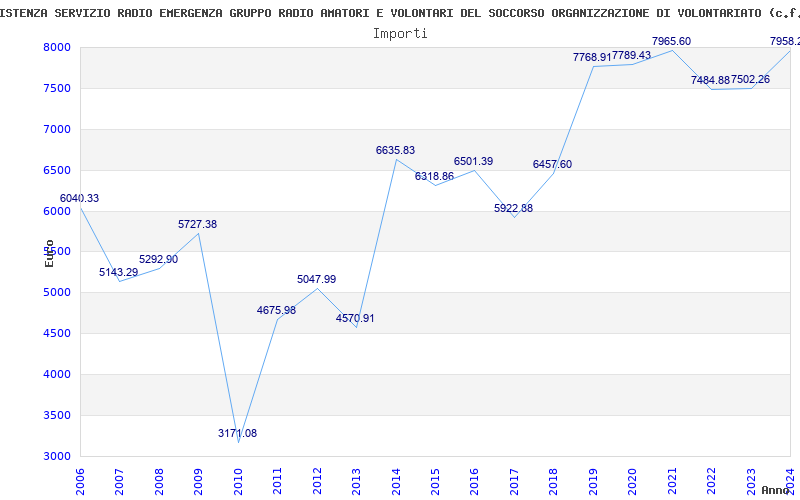Click the data label 6040.33
Image resolution: width=800 pixels, height=500 pixels.
pos(79,198)
